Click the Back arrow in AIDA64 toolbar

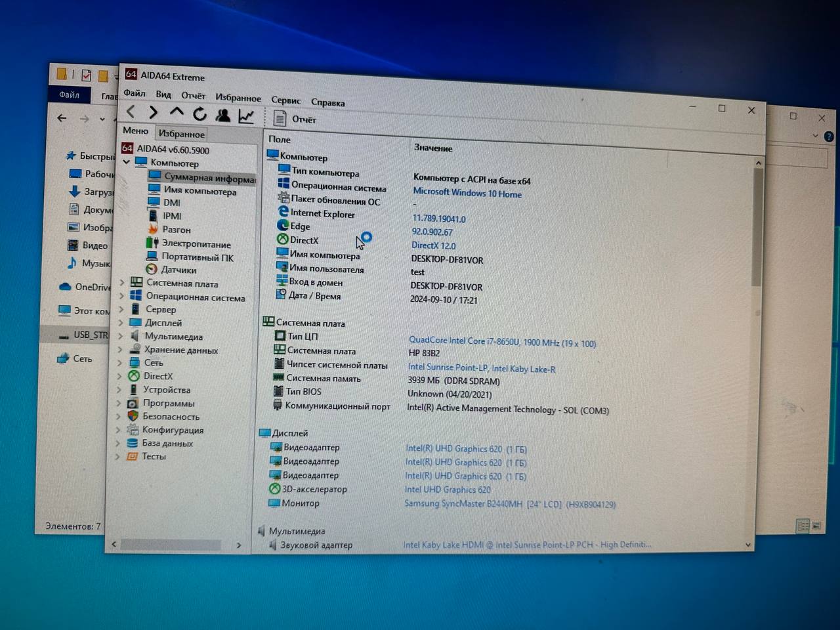(131, 112)
